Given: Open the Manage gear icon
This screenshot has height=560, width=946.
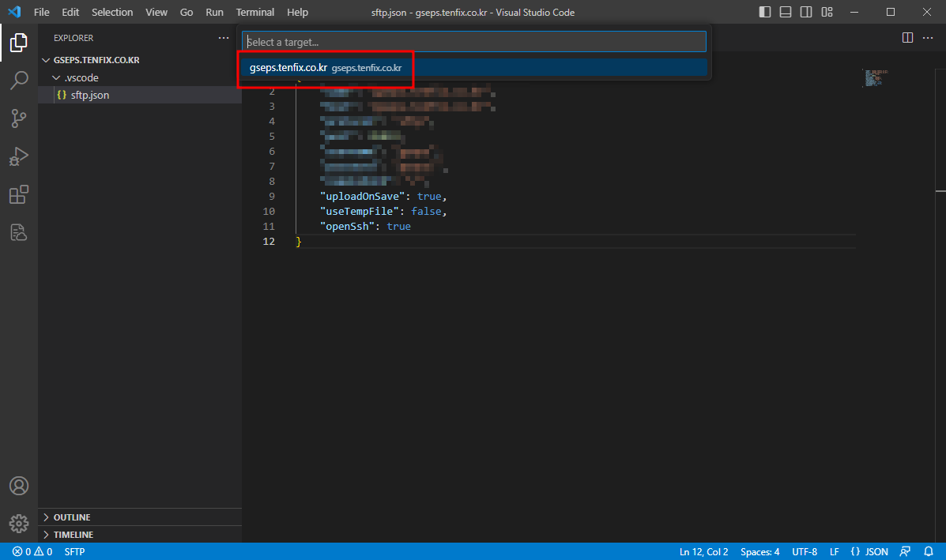Looking at the screenshot, I should (19, 523).
